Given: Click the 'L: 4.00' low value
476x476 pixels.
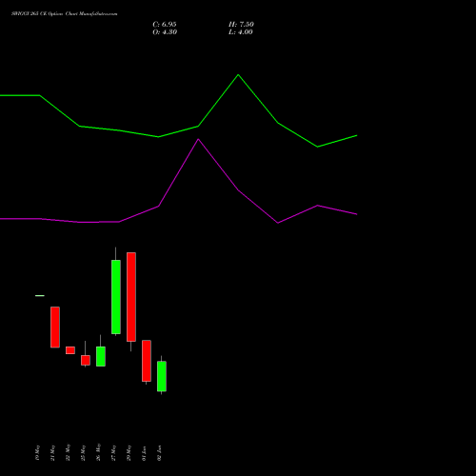Looking at the screenshot, I should 241,32.
